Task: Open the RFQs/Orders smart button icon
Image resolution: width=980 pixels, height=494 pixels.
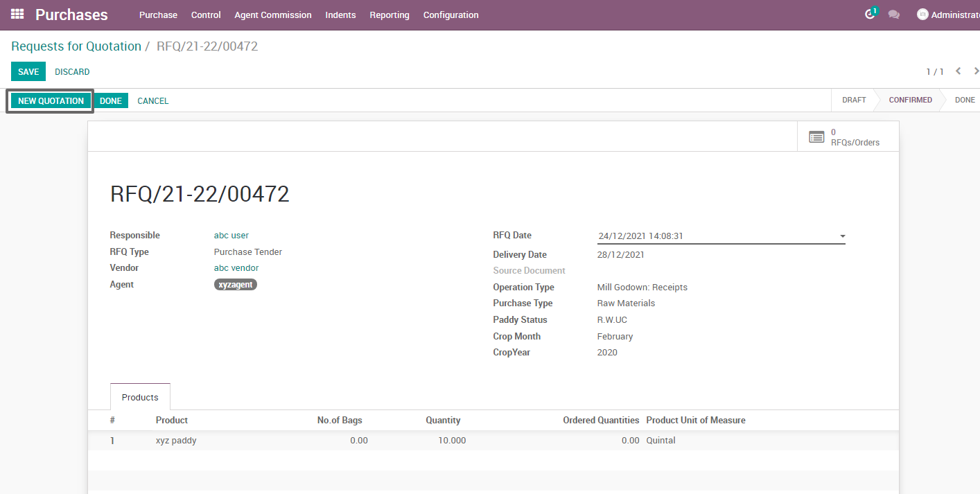Action: [816, 136]
